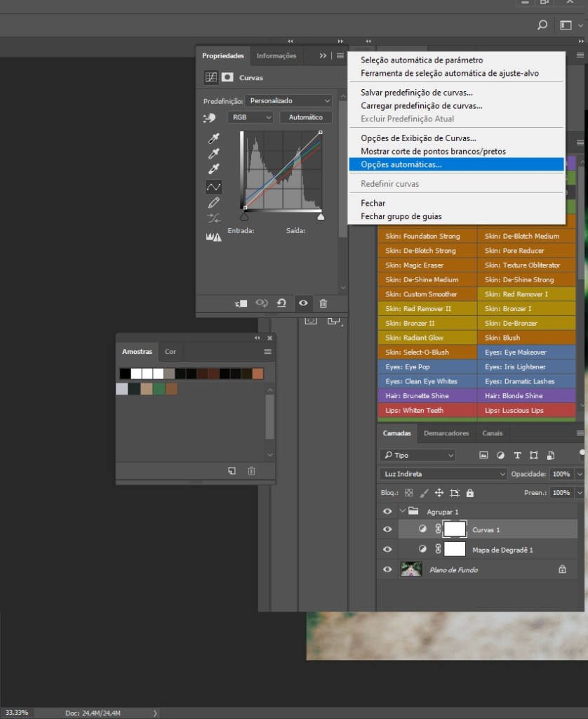Click the type layer filter (T) icon
The width and height of the screenshot is (588, 719).
(517, 455)
